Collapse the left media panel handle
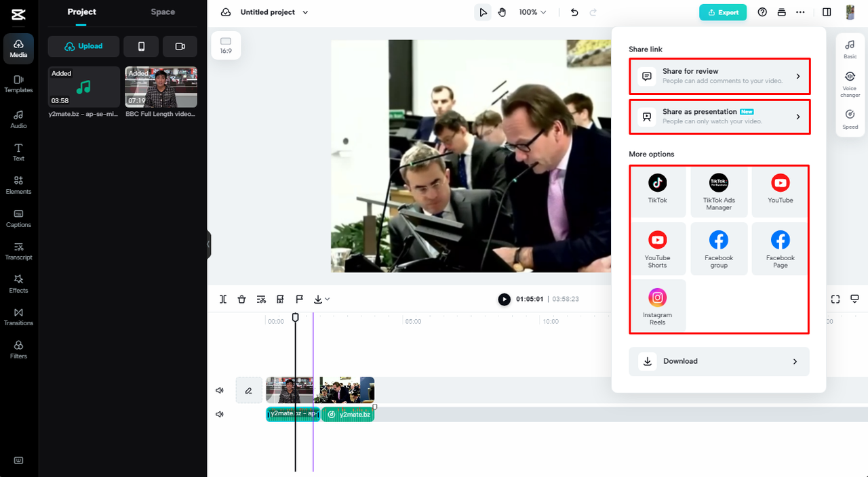Screen dimensions: 868x477 [209, 244]
